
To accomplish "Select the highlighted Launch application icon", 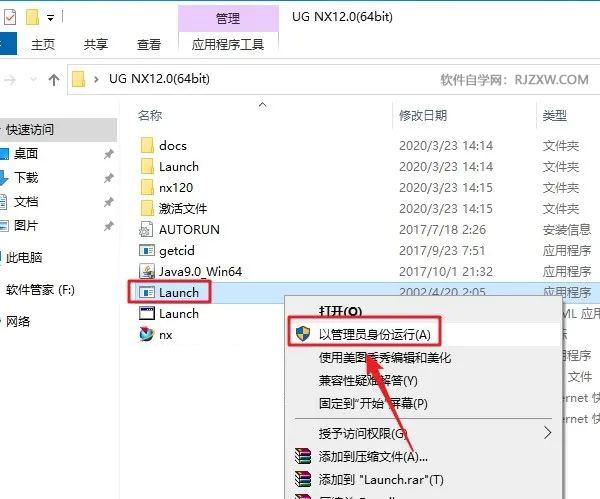I will point(147,292).
